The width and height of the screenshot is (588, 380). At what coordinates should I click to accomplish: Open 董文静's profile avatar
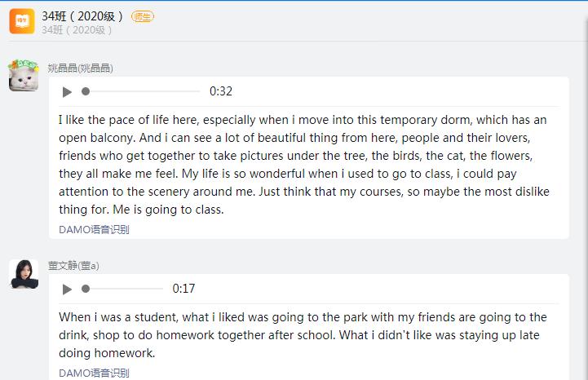pyautogui.click(x=24, y=274)
